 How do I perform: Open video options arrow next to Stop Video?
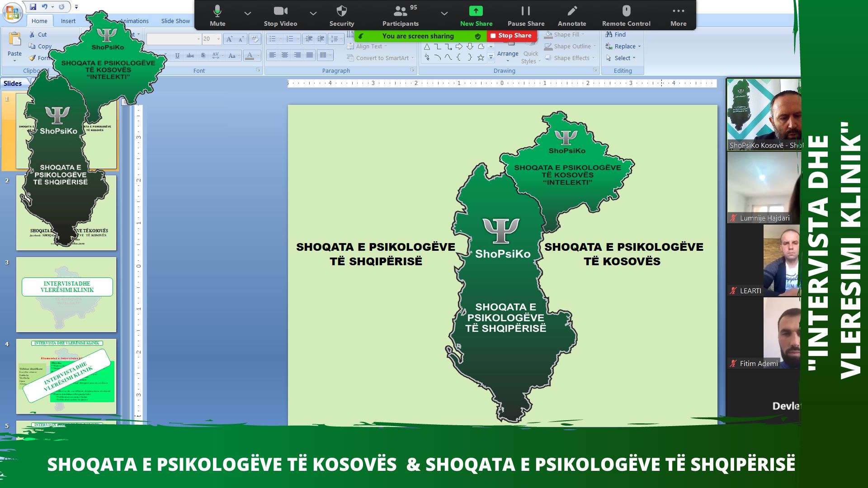313,14
